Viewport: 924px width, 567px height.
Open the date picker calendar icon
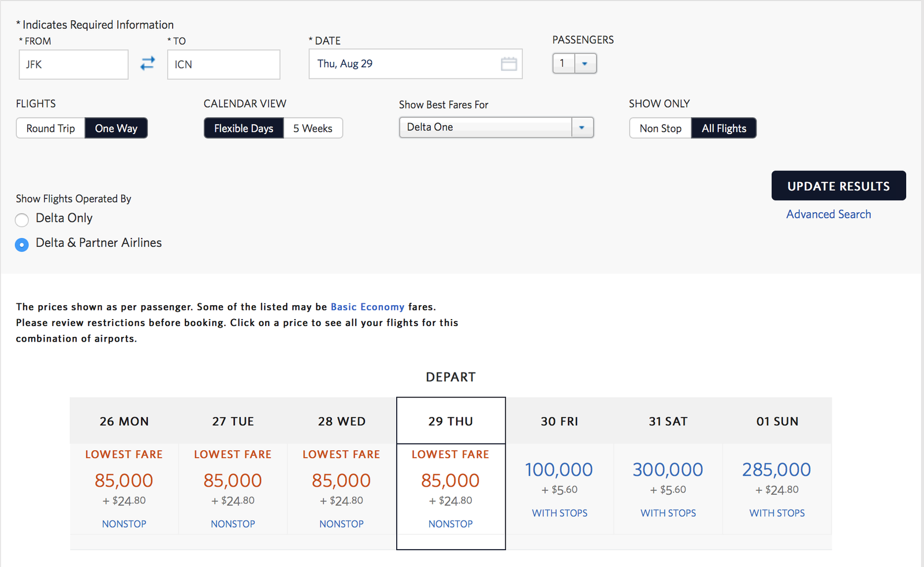point(509,64)
